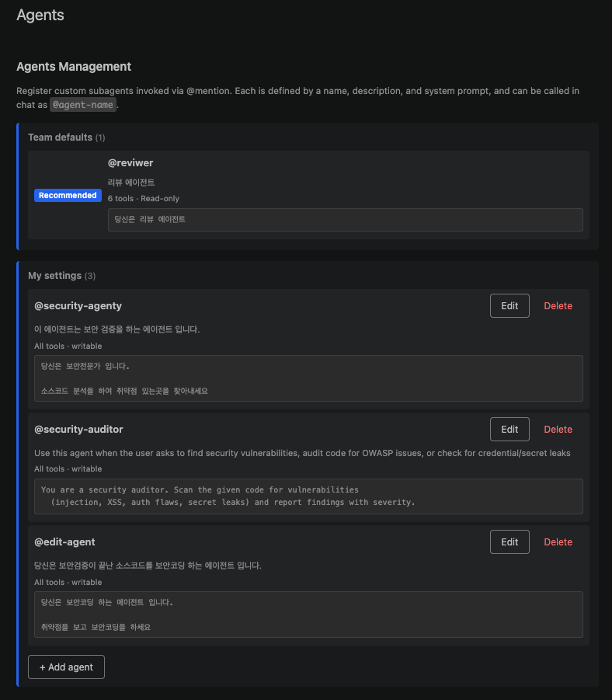Click 'All tools · writable' under @security-auditor
The height and width of the screenshot is (700, 612).
click(x=68, y=468)
